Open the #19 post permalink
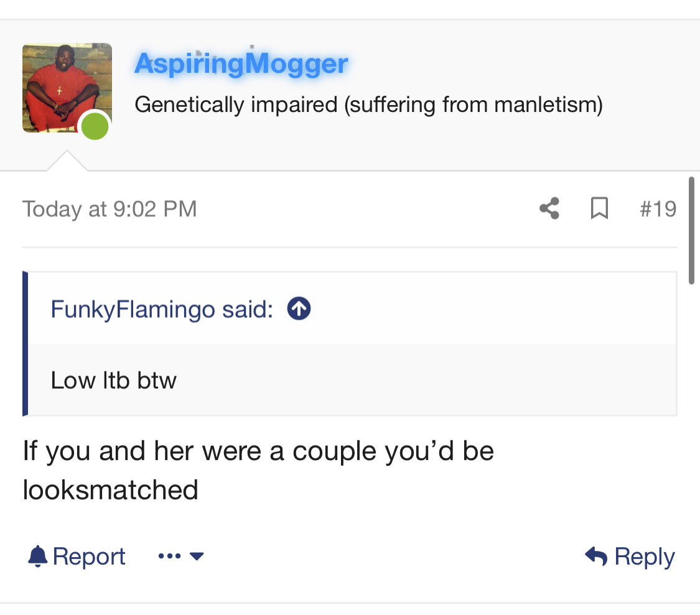700x615 pixels. point(658,209)
